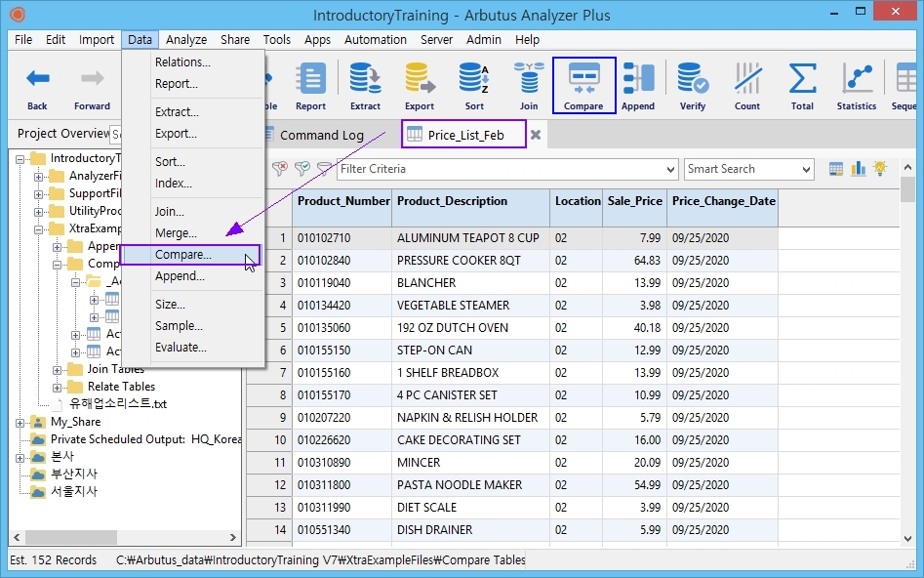924x578 pixels.
Task: Click the 부산지사 server folder icon
Action: tap(38, 474)
